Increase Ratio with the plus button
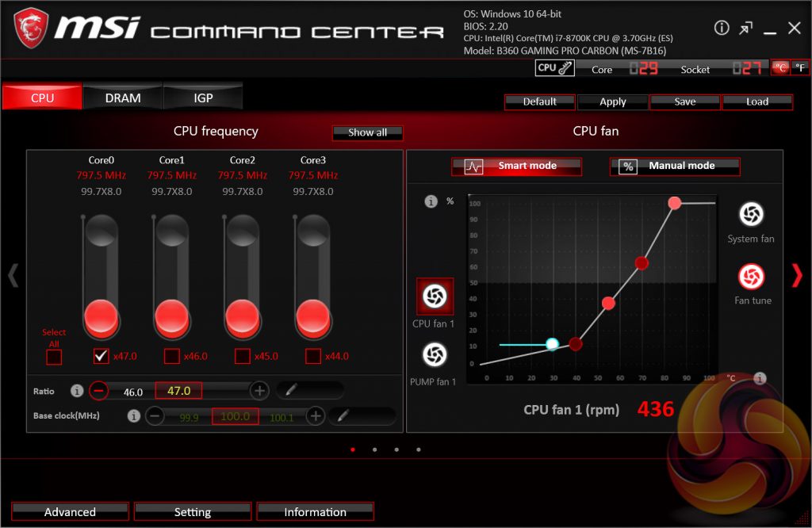812x528 pixels. 259,390
